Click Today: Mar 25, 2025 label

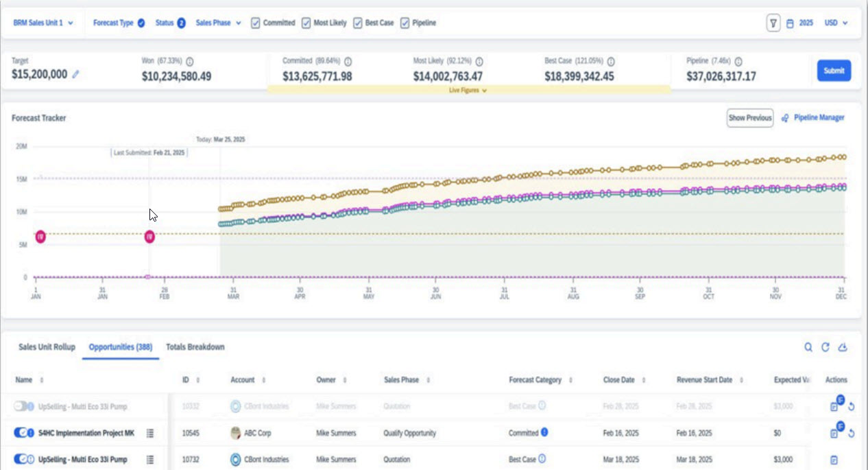coord(220,139)
